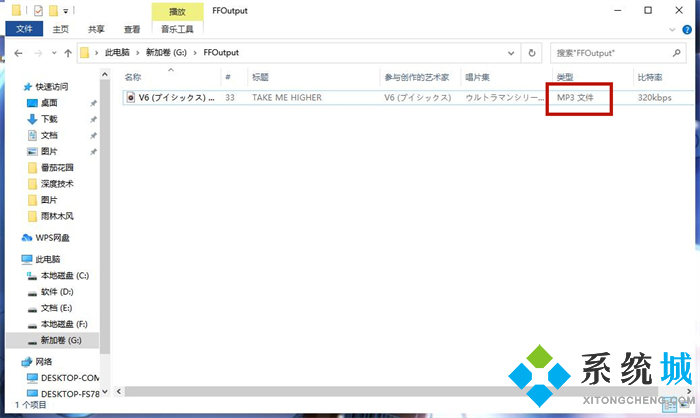Click navigation pane scroll down arrow
Image resolution: width=700 pixels, height=418 pixels.
point(105,392)
